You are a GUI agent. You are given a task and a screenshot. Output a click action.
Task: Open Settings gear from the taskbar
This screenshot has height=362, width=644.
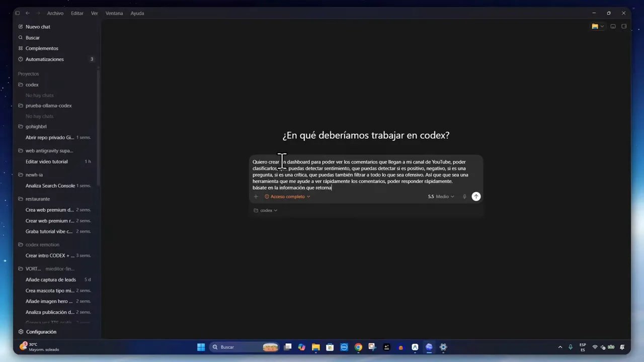(x=443, y=347)
